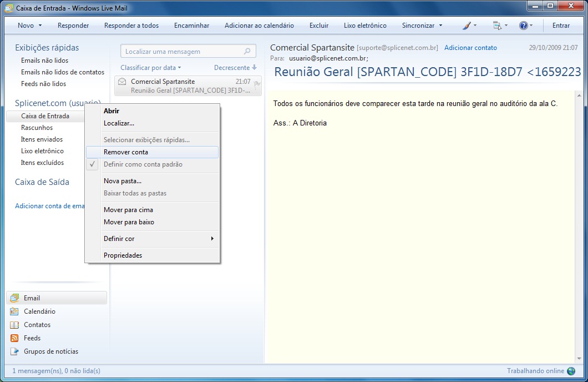Click the Windows Live Mail title bar icon
The height and width of the screenshot is (382, 588).
[9, 8]
